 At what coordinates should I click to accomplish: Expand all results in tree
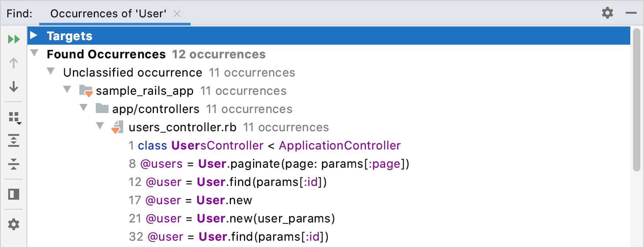(14, 141)
